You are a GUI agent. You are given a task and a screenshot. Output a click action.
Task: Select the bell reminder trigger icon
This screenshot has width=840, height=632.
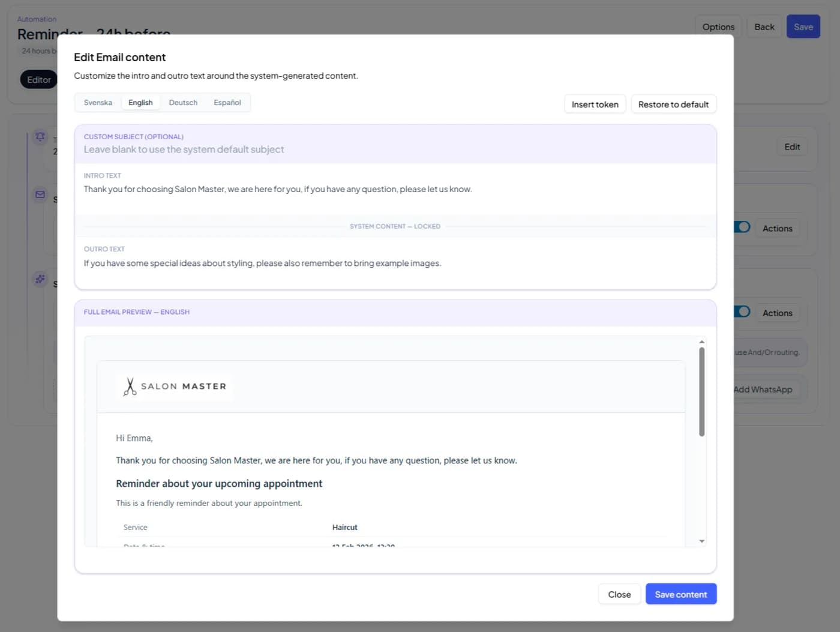click(x=40, y=137)
